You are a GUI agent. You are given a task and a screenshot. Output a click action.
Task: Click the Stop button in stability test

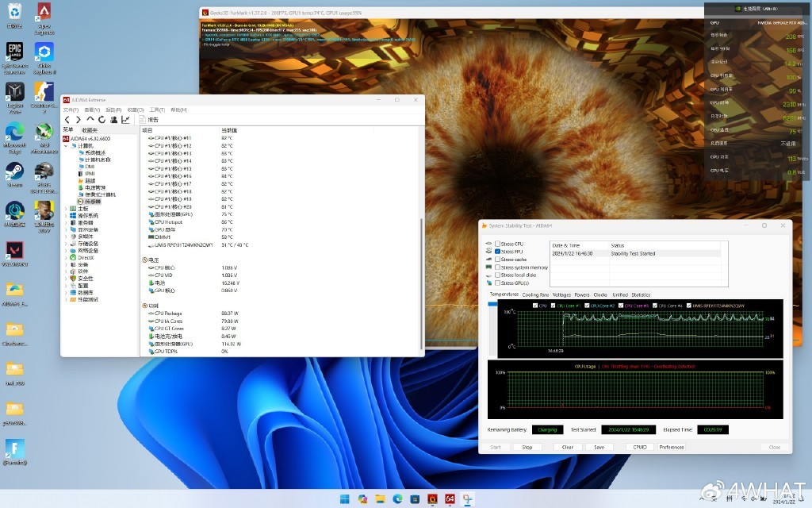527,447
